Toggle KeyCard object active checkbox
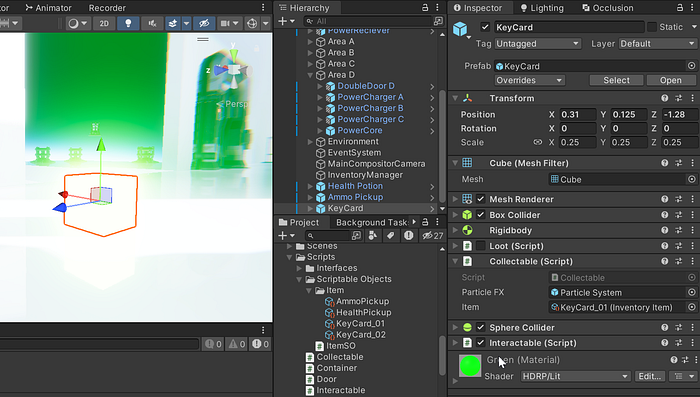 click(485, 27)
